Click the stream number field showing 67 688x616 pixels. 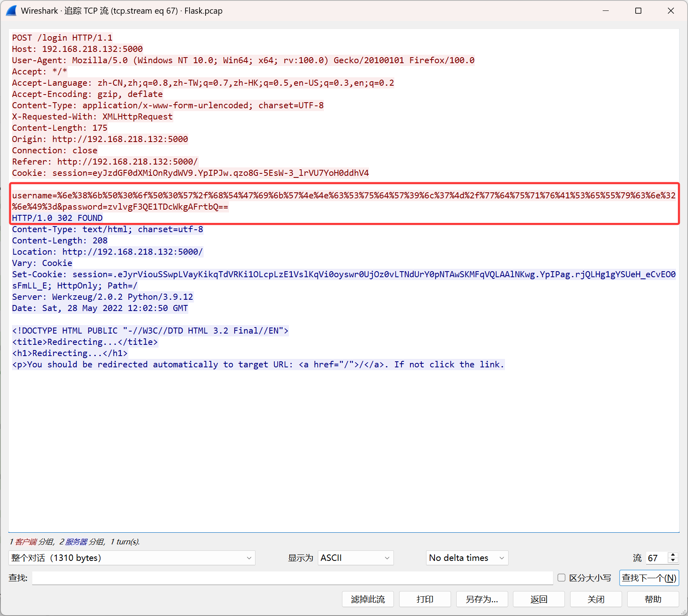pos(657,558)
